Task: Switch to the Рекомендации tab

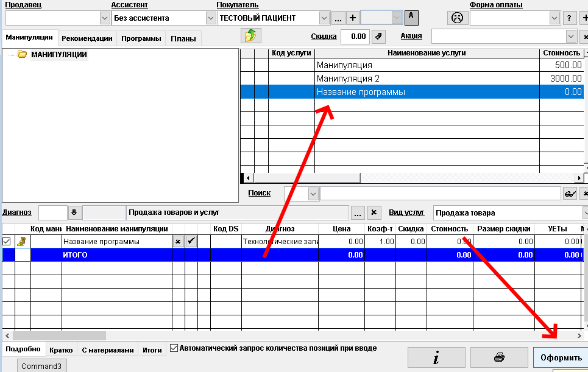Action: point(87,38)
